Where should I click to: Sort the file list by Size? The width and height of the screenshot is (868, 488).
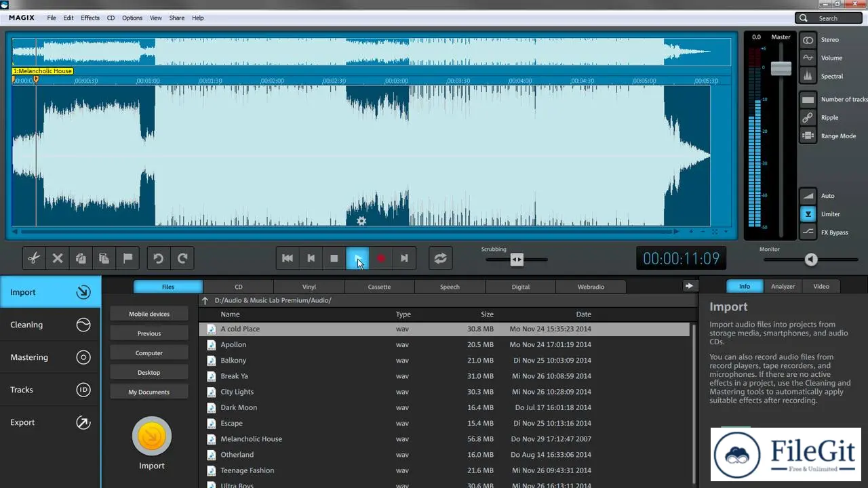point(487,314)
